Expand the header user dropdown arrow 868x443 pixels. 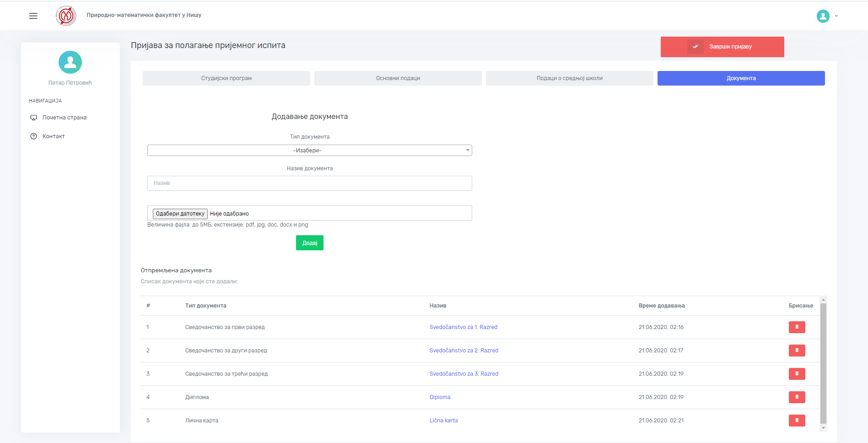coord(836,16)
